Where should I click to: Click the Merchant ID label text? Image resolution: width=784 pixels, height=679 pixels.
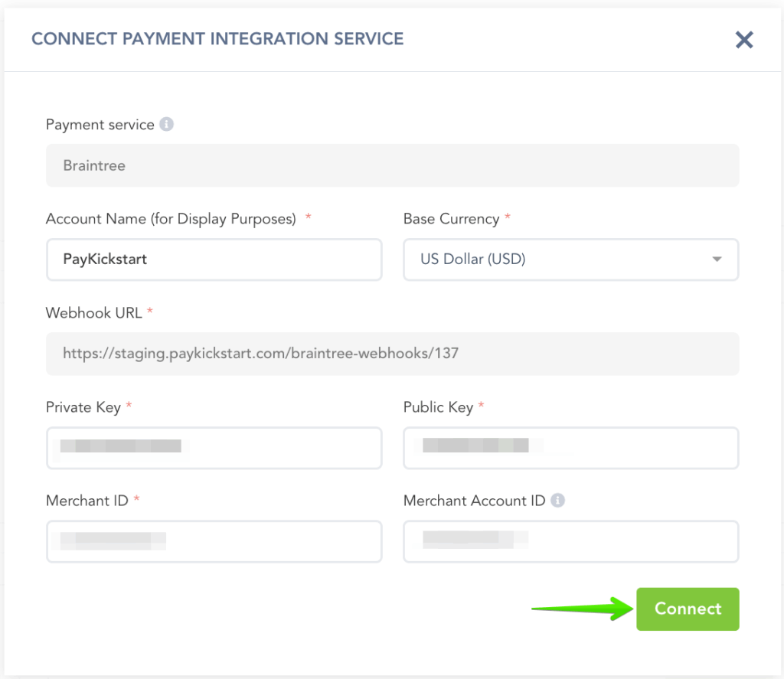point(87,501)
